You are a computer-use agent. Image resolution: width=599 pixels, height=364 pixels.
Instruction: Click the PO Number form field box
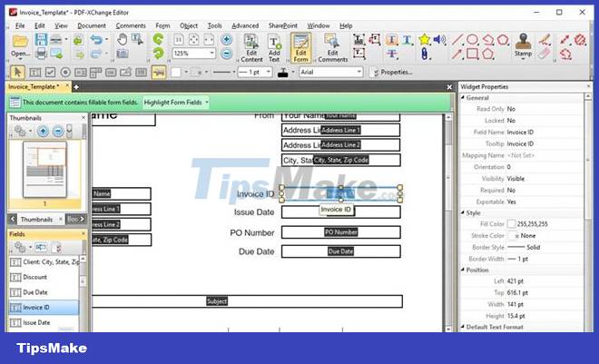[x=340, y=232]
